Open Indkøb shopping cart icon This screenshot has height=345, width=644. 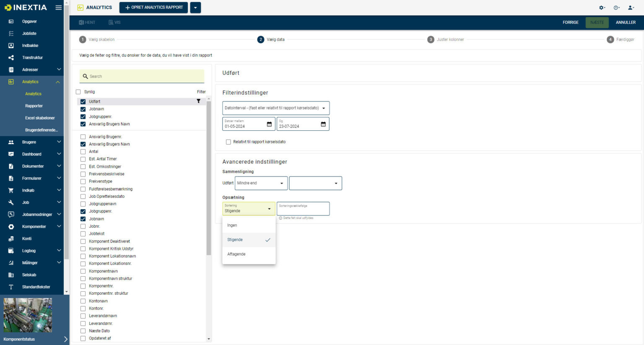coord(11,190)
